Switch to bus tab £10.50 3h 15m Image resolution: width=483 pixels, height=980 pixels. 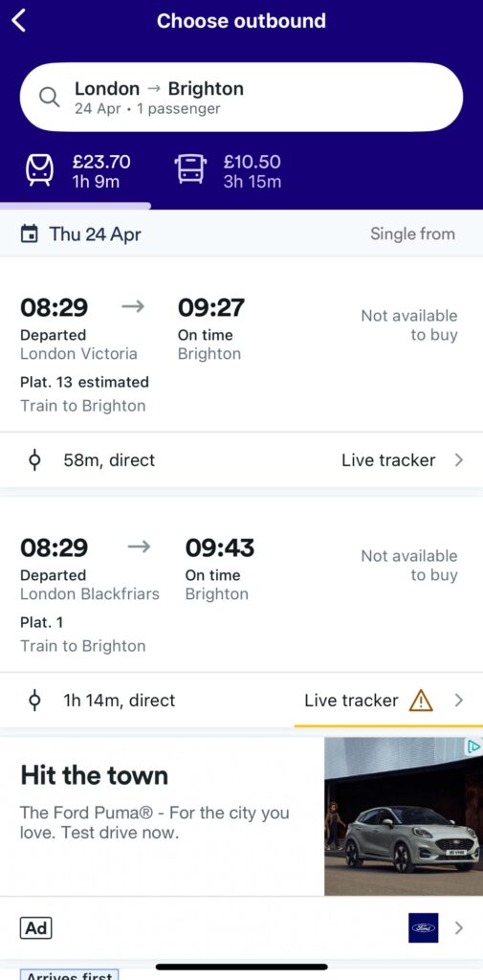click(x=228, y=171)
